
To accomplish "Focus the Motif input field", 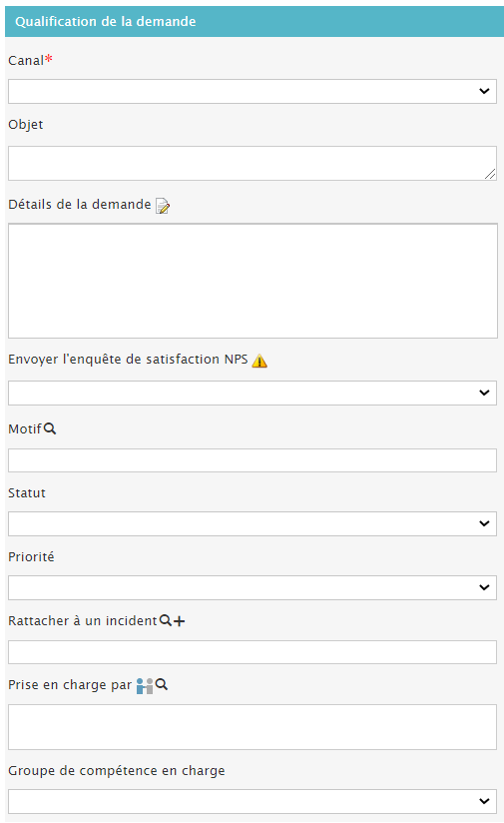I will click(x=252, y=460).
